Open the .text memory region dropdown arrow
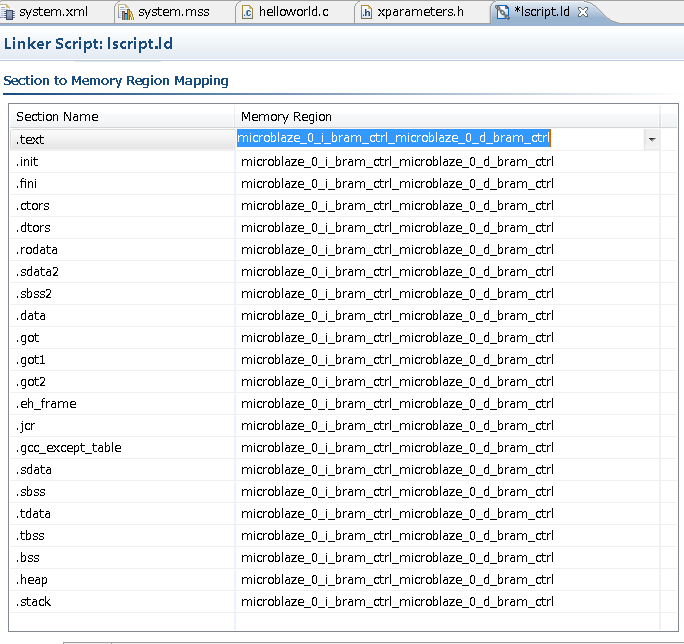The width and height of the screenshot is (684, 644). point(652,140)
